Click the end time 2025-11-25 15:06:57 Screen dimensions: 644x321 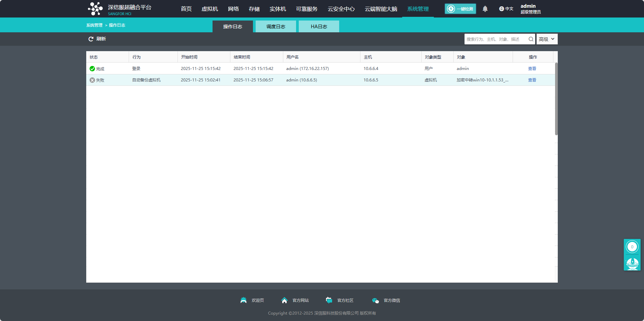(x=253, y=80)
